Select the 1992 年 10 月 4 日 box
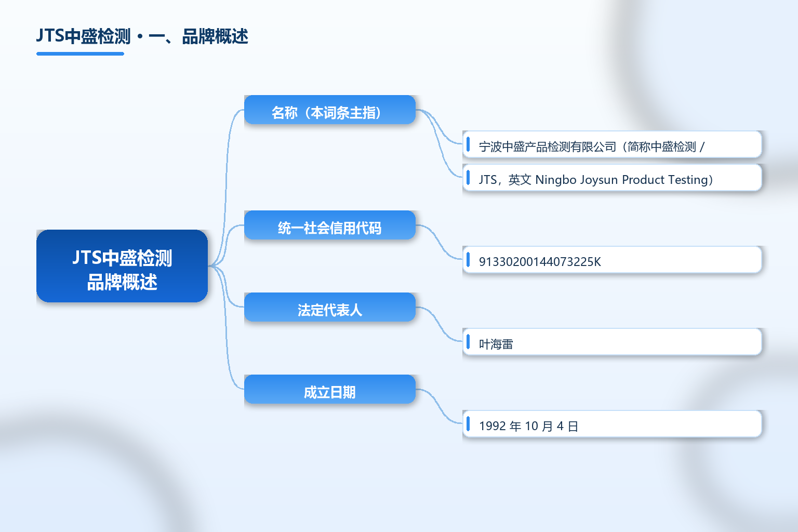The width and height of the screenshot is (798, 532). (612, 424)
